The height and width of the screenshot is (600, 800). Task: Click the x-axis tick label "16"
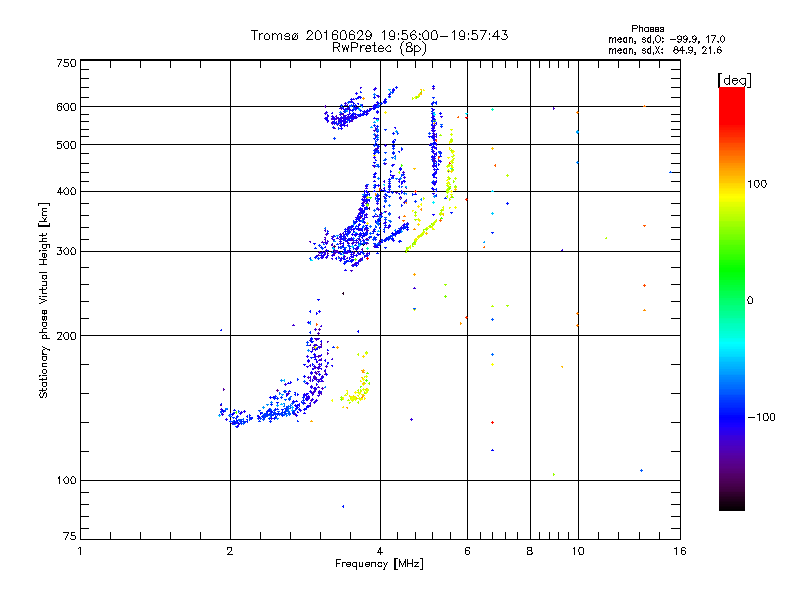point(680,551)
